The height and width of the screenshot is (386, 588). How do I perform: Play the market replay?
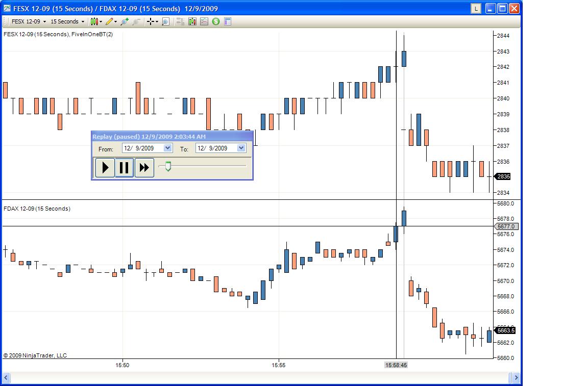(x=105, y=168)
